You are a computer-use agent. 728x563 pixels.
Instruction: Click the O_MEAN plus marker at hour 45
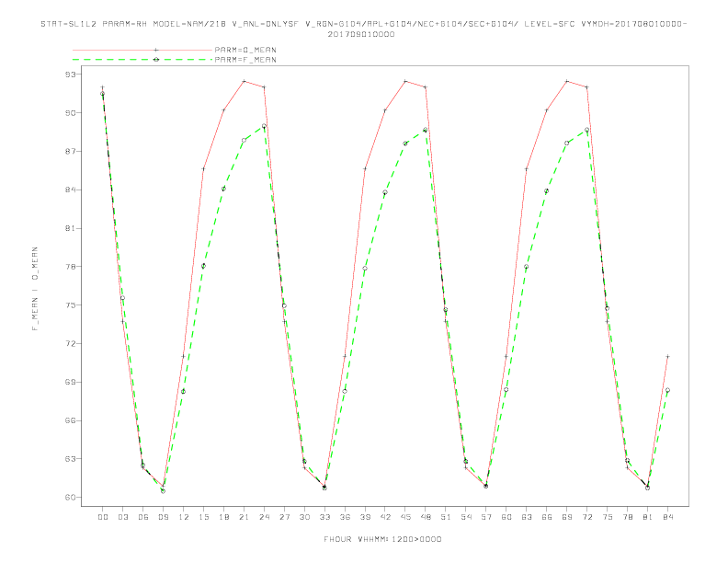(x=405, y=81)
